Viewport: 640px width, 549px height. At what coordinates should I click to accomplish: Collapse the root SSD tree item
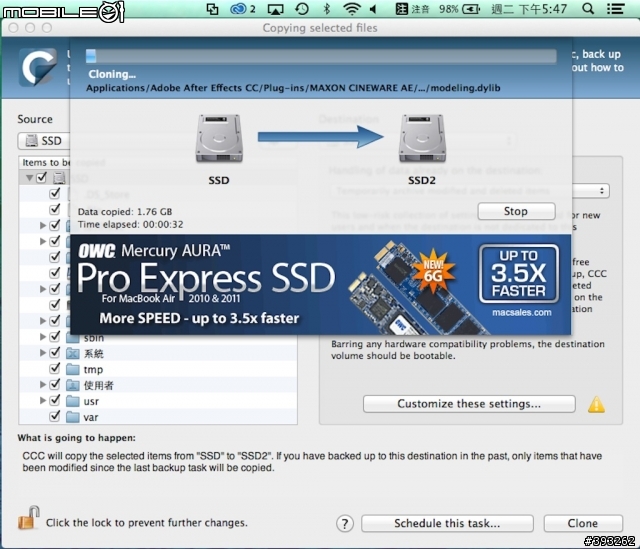tap(29, 178)
